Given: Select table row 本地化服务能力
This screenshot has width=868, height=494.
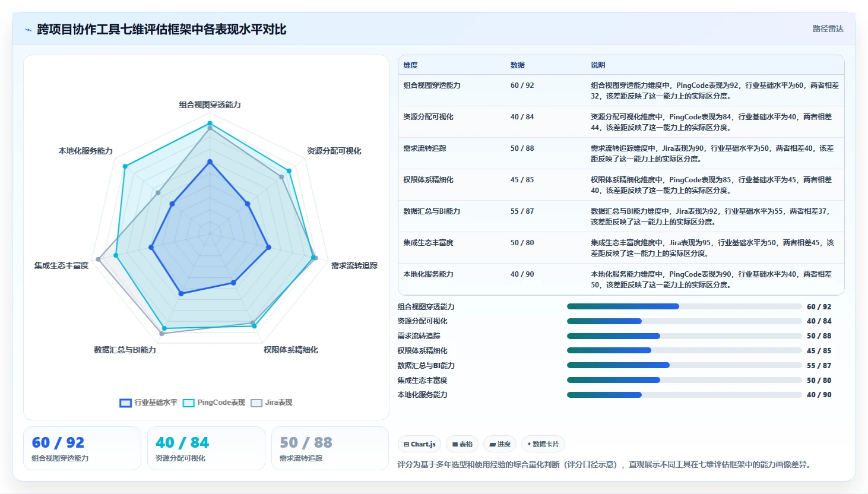Looking at the screenshot, I should 621,279.
